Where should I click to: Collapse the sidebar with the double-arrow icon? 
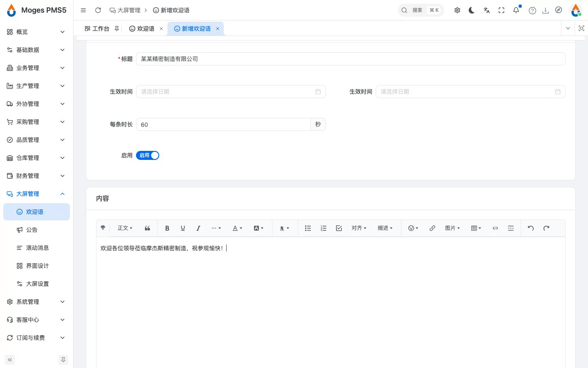[10, 360]
